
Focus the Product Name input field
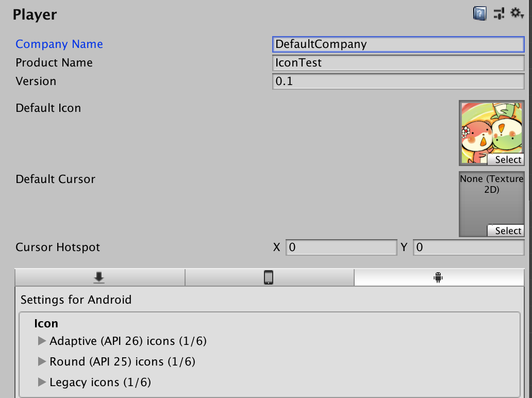click(x=397, y=63)
